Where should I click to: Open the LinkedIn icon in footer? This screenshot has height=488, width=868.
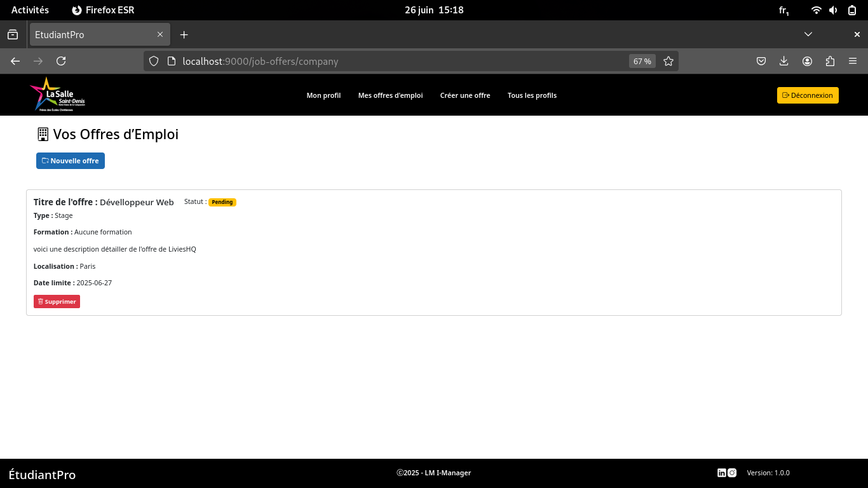coord(722,473)
